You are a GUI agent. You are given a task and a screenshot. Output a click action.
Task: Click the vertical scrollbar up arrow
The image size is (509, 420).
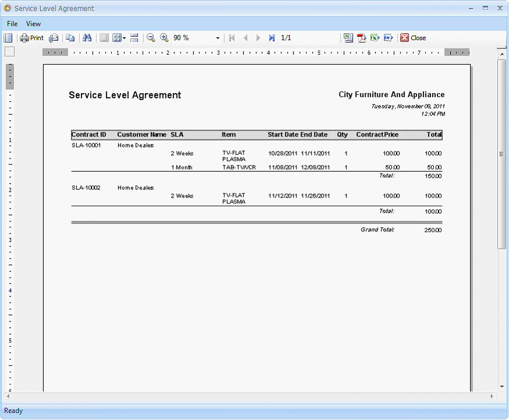pos(502,54)
